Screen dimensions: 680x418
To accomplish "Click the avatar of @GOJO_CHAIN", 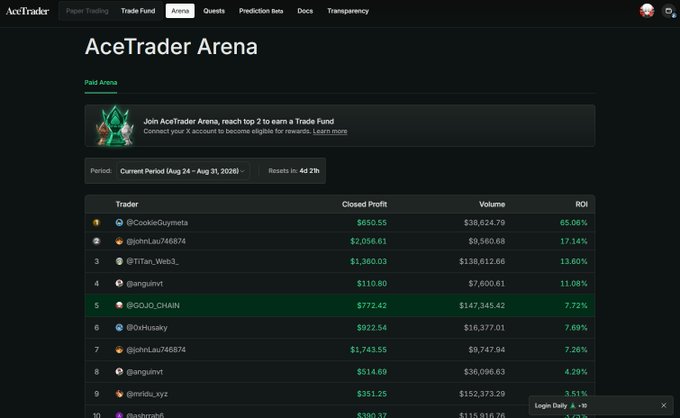I will pos(119,305).
